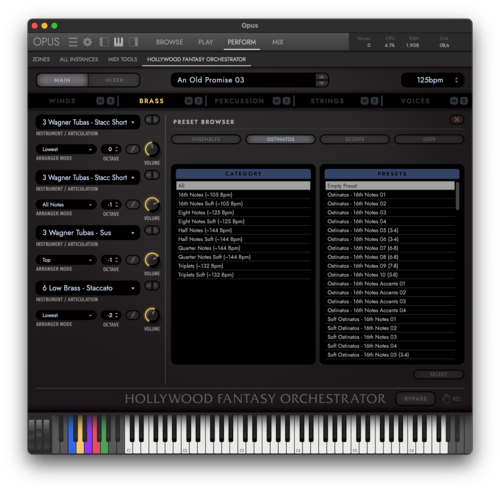Show ENSEMBLES presets in browser
Screen dimensions: 500x491
pyautogui.click(x=206, y=139)
